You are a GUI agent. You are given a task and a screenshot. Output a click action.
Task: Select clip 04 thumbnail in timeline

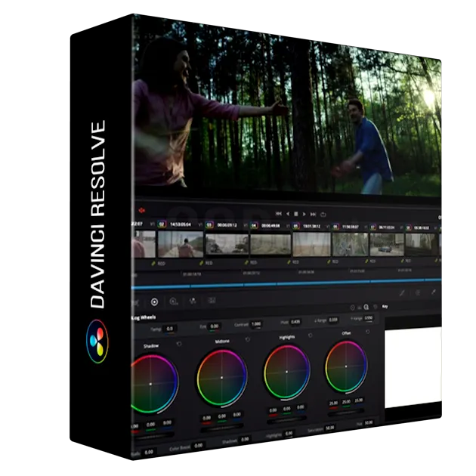[270, 244]
